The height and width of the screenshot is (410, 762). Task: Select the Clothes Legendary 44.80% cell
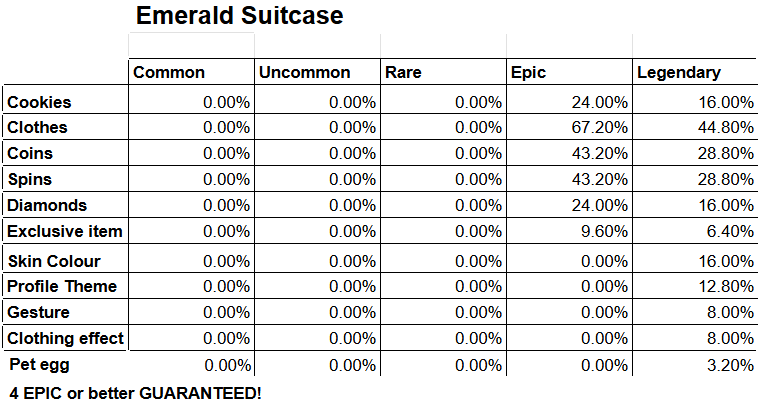[726, 128]
